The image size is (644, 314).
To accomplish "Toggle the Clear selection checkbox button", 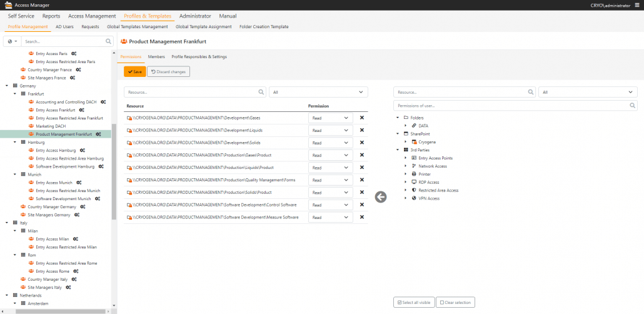I will pos(455,303).
